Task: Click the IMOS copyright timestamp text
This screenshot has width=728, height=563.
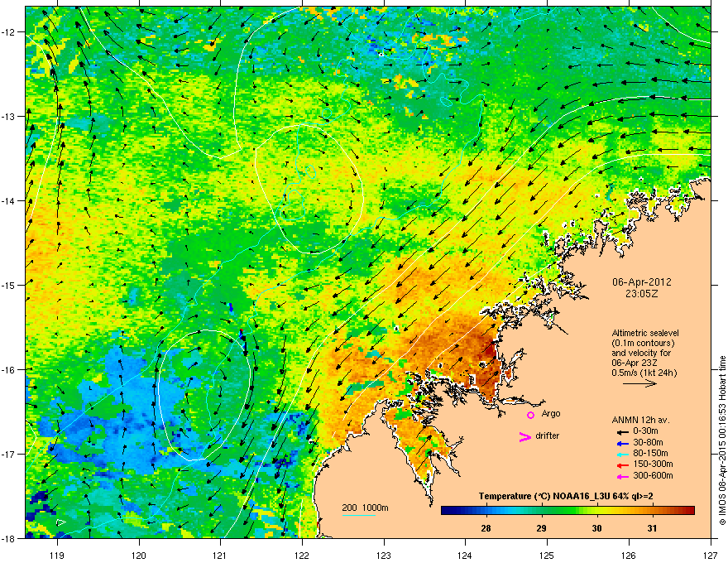Action: 722,440
